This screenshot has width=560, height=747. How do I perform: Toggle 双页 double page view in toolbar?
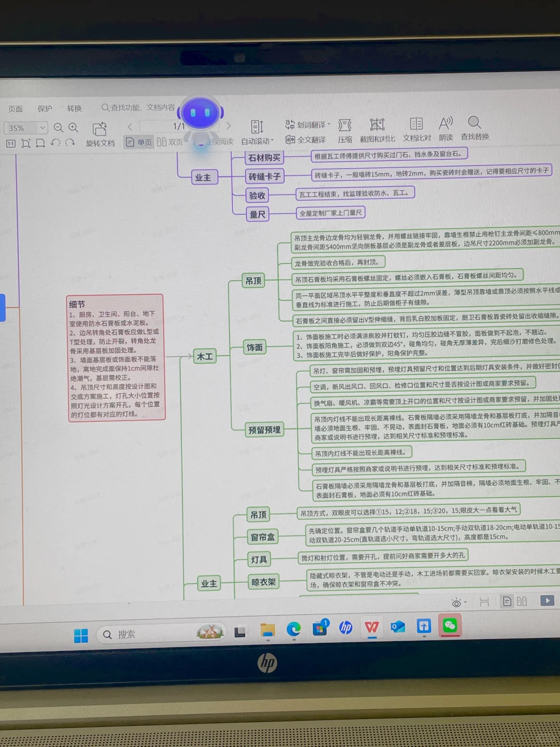click(x=170, y=142)
